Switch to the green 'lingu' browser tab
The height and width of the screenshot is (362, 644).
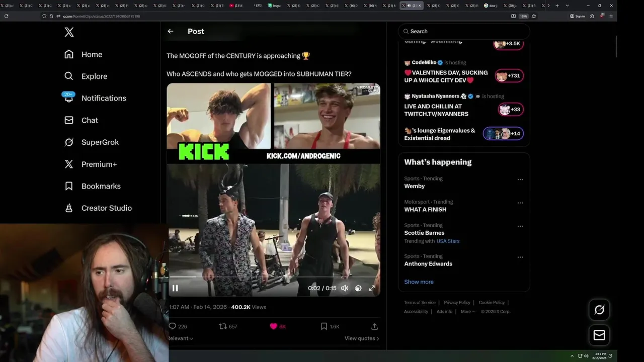[275, 6]
